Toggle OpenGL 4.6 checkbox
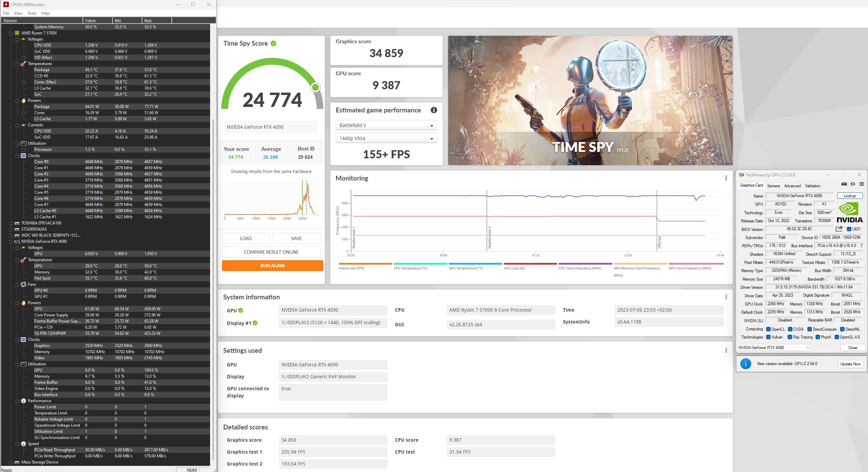The image size is (868, 472). (x=837, y=337)
